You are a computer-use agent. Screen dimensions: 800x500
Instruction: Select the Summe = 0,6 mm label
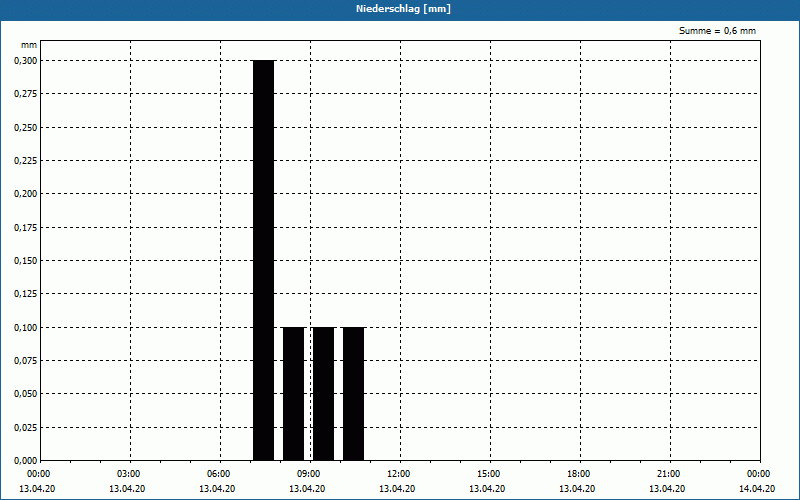[x=717, y=31]
